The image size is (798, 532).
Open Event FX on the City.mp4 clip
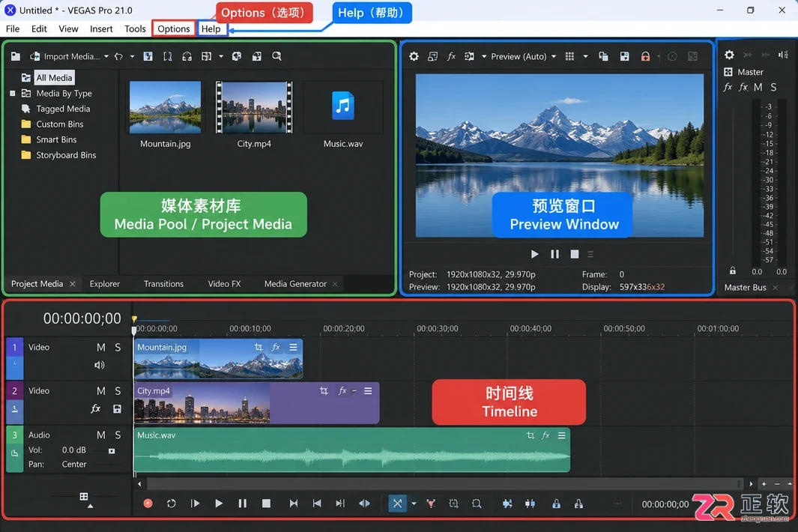click(x=342, y=390)
